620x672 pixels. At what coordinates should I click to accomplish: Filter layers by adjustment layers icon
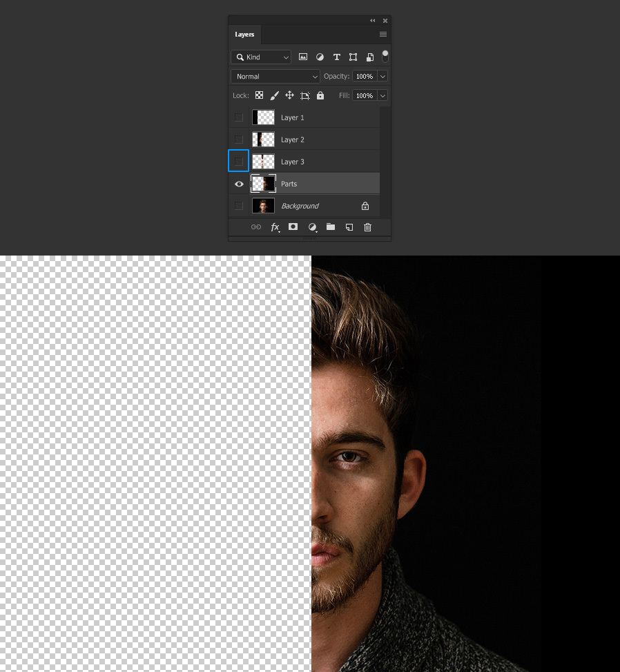coord(320,57)
